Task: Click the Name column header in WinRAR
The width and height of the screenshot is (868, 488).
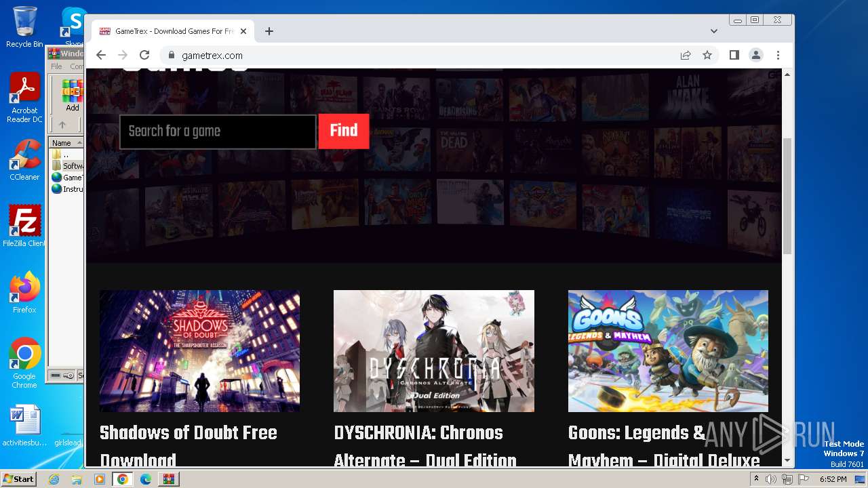Action: (66, 143)
